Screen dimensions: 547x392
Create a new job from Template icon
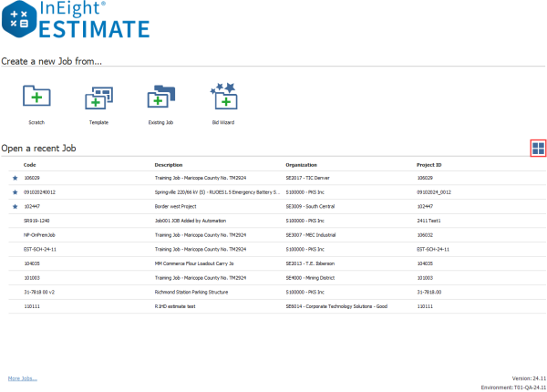point(99,98)
